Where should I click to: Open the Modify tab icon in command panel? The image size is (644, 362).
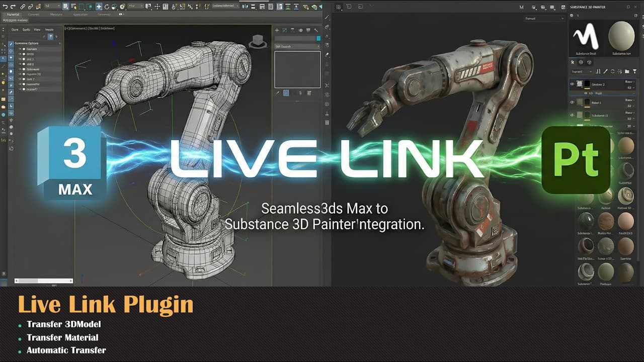[x=284, y=30]
